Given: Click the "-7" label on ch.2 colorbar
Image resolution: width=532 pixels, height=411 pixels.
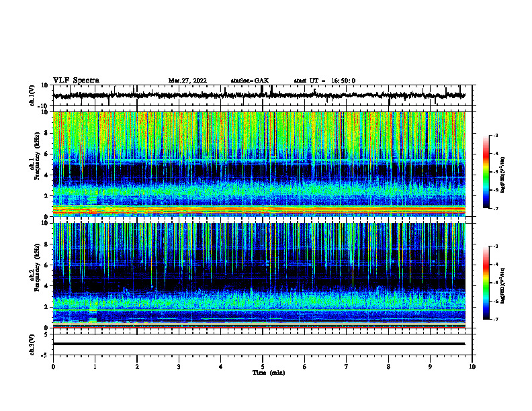Looking at the screenshot, I should 495,320.
